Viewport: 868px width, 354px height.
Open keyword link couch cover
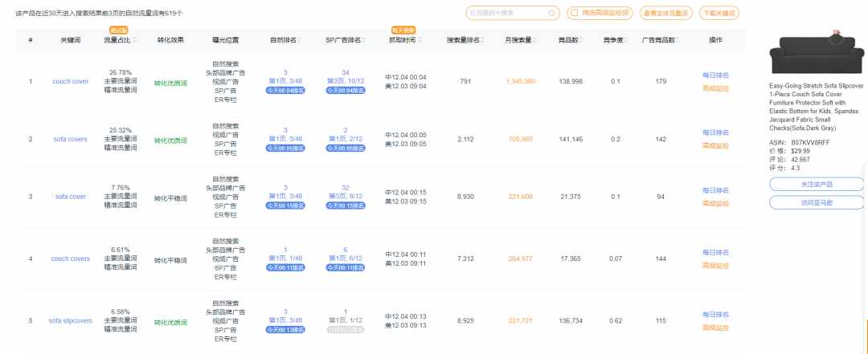tap(70, 81)
